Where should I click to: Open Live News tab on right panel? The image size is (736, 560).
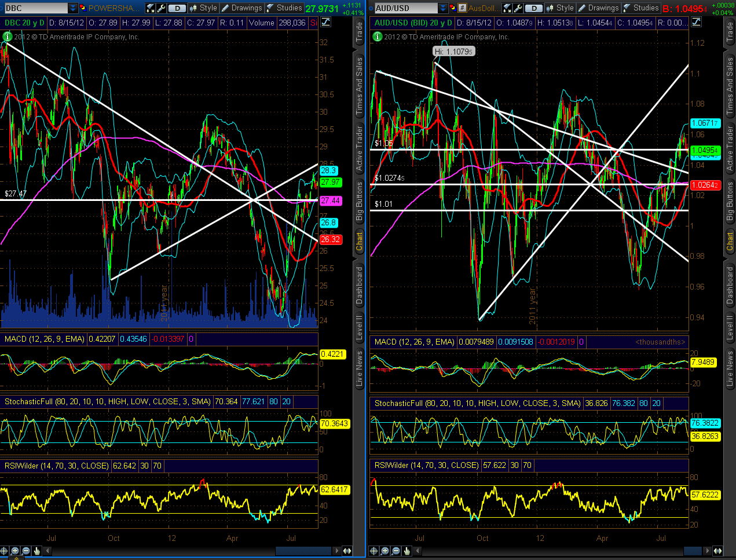pos(730,368)
